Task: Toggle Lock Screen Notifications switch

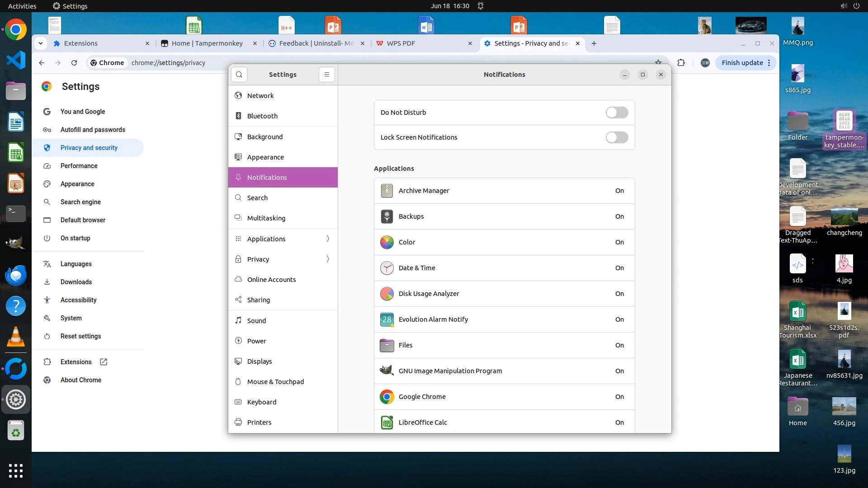Action: (617, 137)
